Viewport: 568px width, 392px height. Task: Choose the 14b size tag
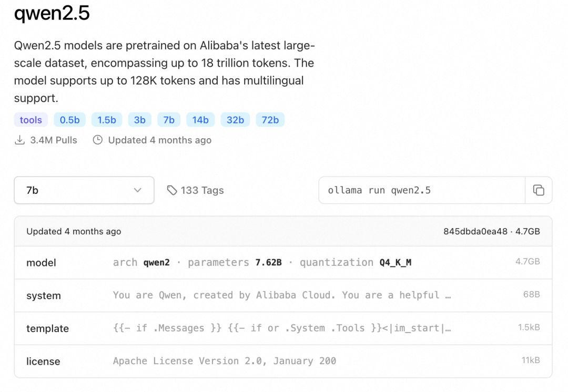click(200, 120)
